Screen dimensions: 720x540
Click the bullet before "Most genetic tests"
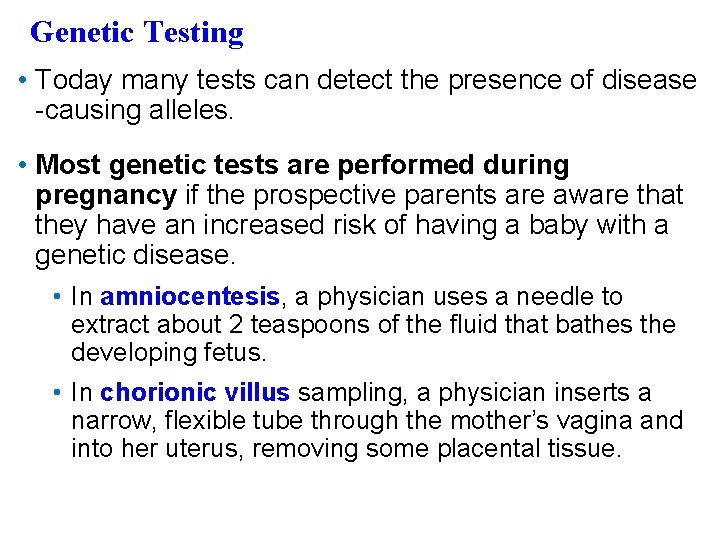pos(22,164)
